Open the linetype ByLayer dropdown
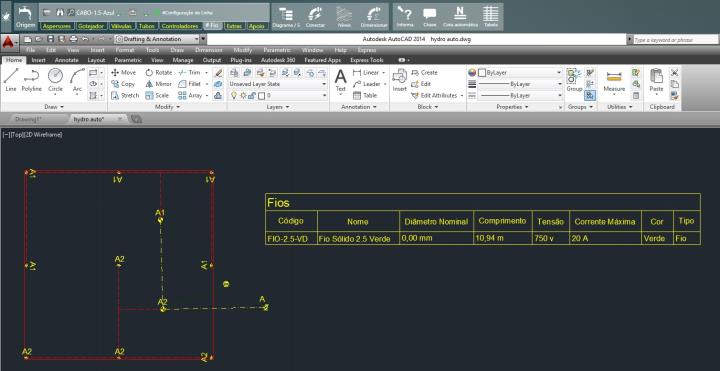 coord(520,96)
